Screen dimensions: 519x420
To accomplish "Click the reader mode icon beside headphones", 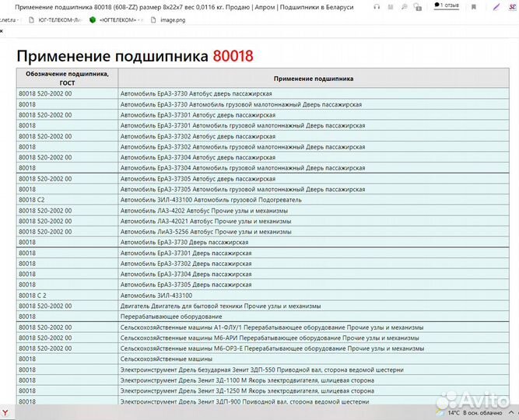I will click(x=391, y=7).
